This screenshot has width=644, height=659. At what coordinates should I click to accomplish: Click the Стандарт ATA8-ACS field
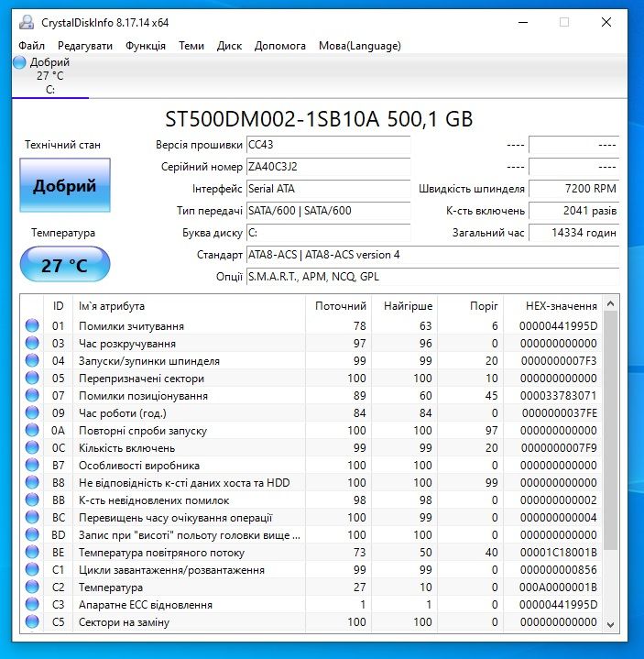(x=432, y=255)
